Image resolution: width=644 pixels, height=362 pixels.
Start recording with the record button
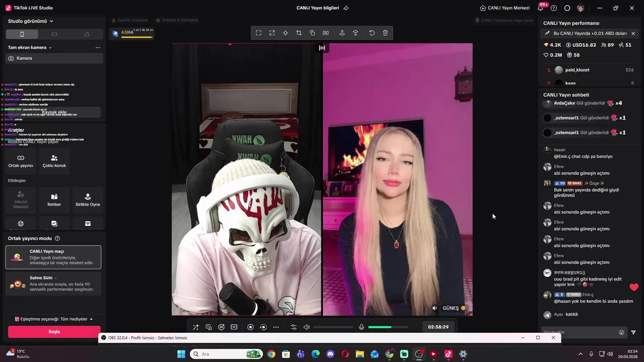[x=251, y=327]
